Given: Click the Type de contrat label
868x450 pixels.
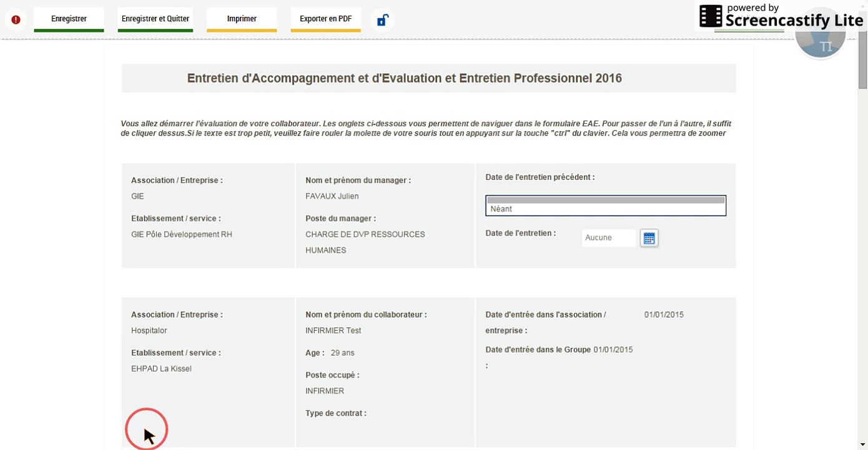Looking at the screenshot, I should [336, 413].
